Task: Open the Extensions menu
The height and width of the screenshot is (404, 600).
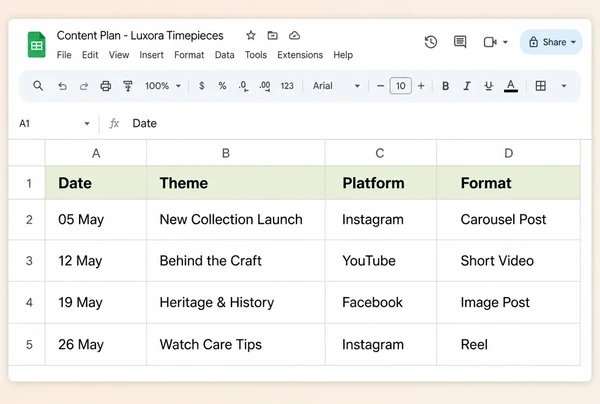Action: [x=300, y=55]
